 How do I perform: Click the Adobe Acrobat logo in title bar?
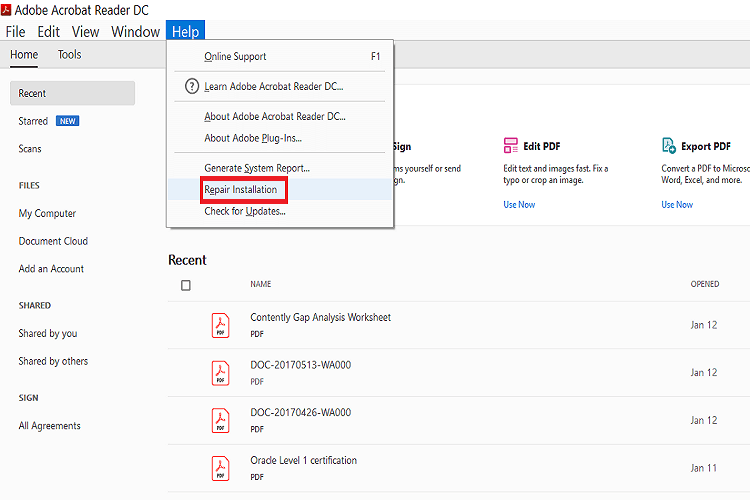click(x=6, y=10)
